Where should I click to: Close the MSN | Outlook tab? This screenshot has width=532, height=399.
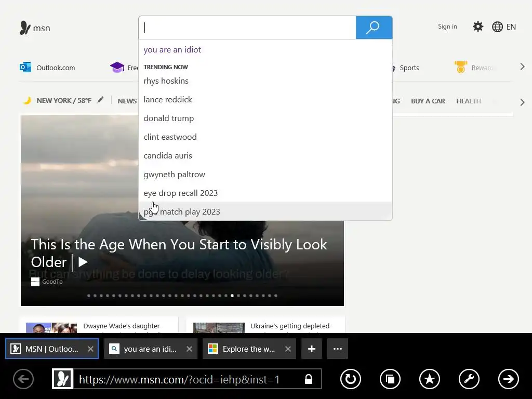(90, 349)
